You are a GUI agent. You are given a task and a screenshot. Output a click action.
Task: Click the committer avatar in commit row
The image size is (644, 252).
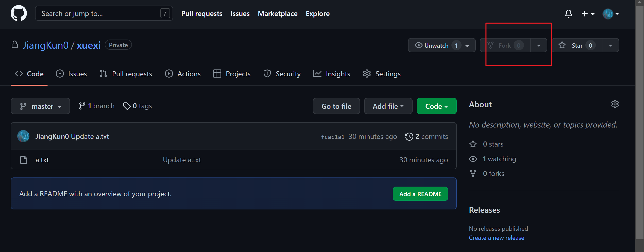[23, 136]
